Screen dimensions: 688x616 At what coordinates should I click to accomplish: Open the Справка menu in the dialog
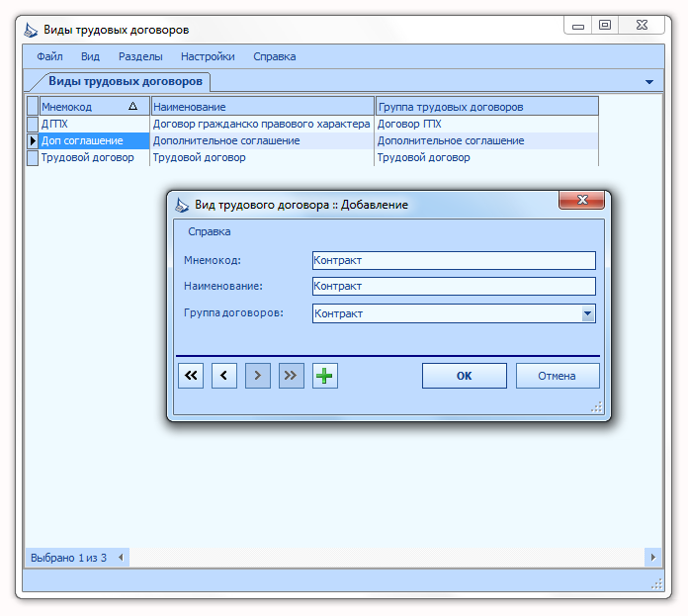(210, 231)
